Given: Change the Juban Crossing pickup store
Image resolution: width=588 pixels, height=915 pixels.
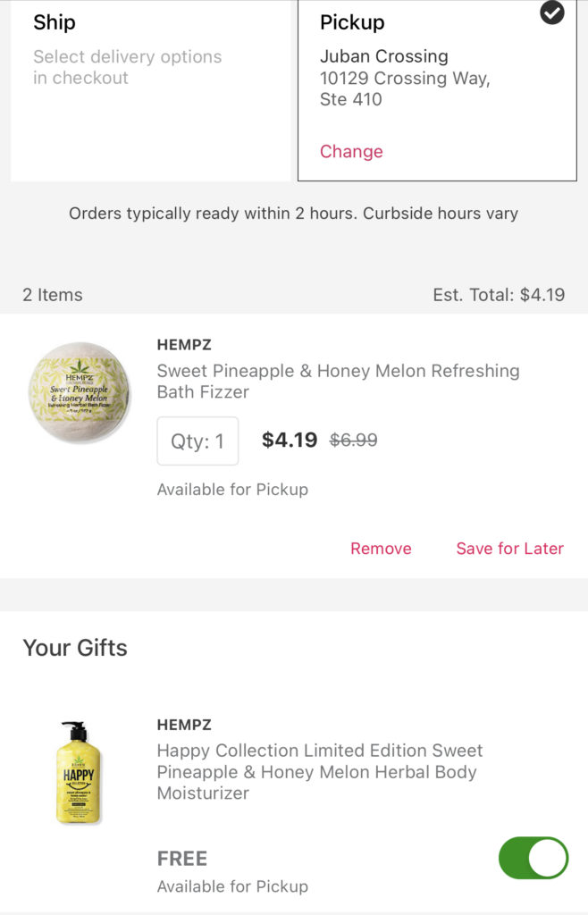Looking at the screenshot, I should click(351, 151).
